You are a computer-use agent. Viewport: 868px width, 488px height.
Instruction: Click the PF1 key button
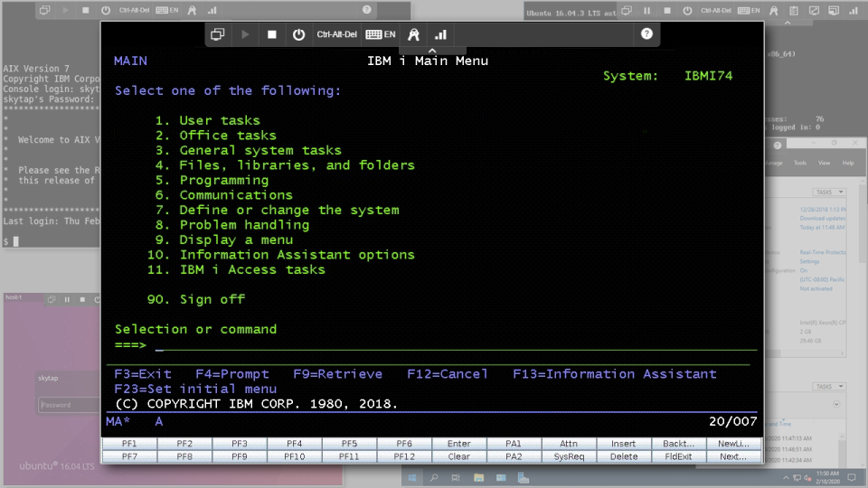pos(129,443)
